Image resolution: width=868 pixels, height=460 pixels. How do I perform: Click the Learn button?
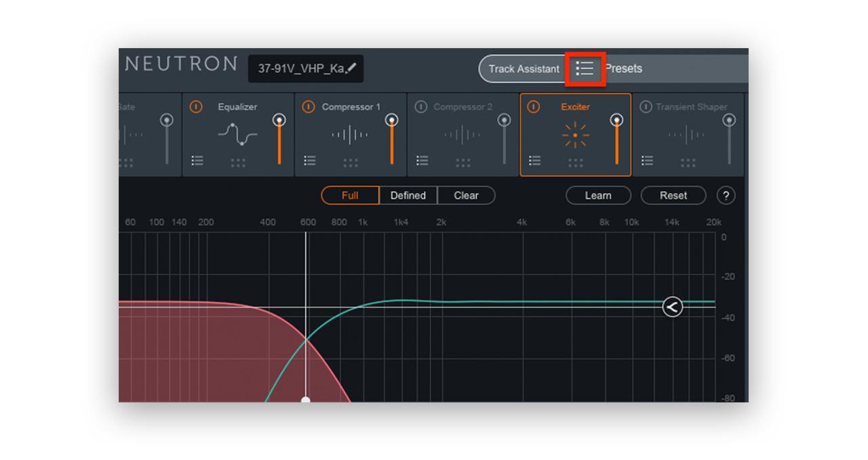click(598, 196)
